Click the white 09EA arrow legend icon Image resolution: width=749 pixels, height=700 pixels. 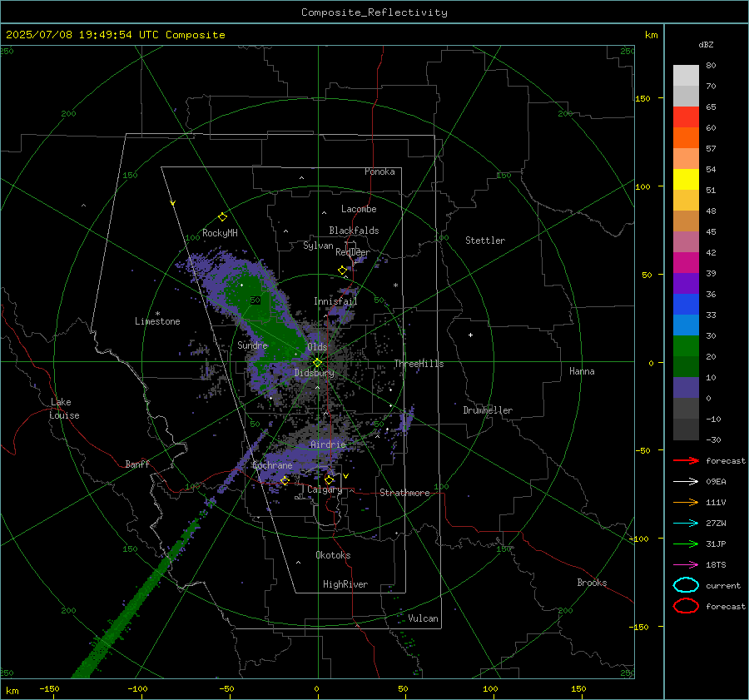click(686, 481)
